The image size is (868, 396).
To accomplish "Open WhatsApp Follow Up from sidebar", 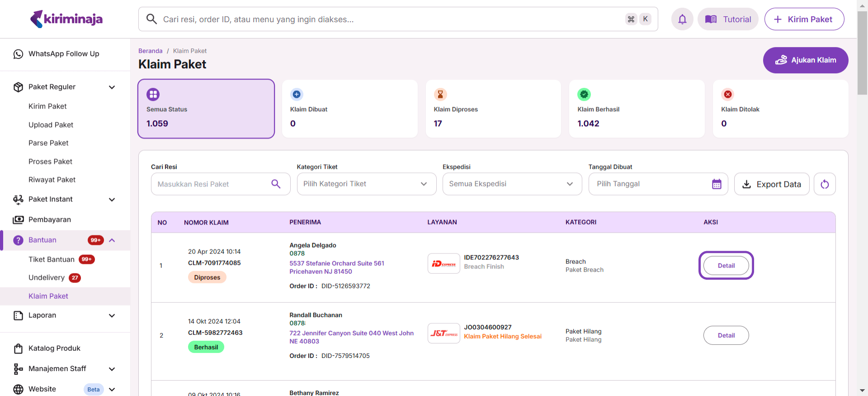I will [64, 54].
